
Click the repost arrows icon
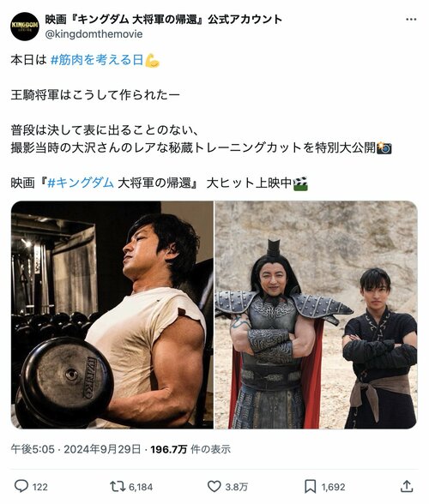tap(118, 486)
